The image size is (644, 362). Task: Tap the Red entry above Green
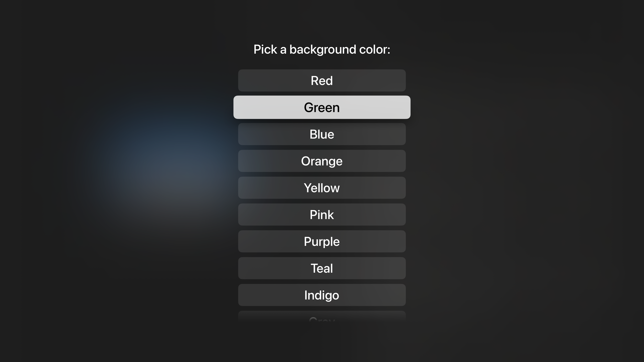click(x=322, y=80)
